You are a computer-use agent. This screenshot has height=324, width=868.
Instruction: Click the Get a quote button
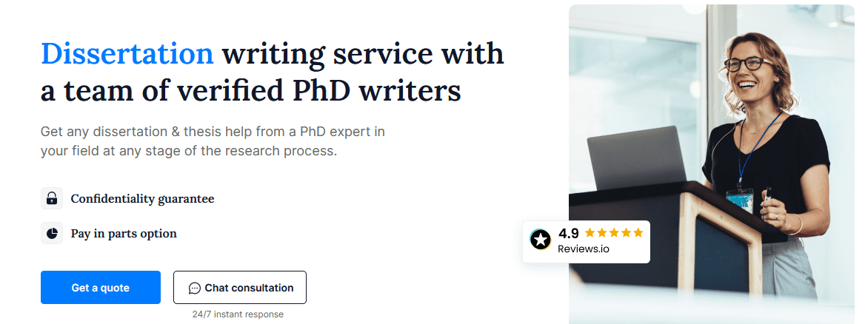tap(101, 288)
